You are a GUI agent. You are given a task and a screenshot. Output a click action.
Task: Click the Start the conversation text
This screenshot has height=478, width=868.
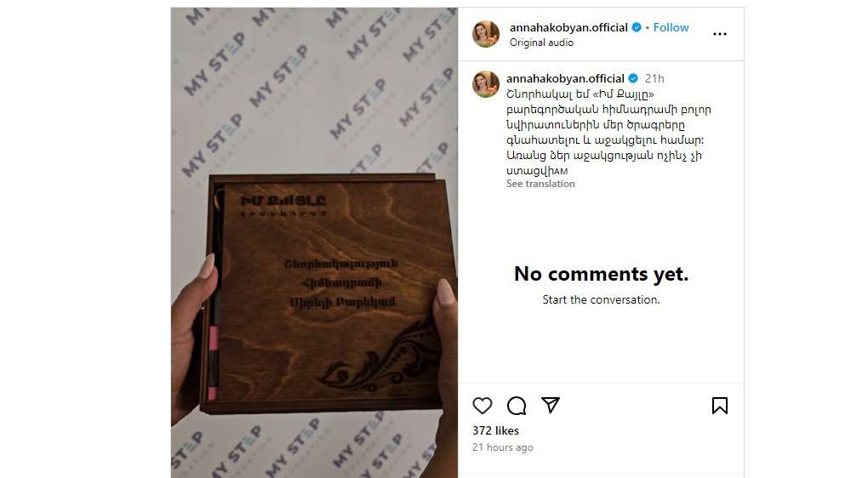pos(601,299)
